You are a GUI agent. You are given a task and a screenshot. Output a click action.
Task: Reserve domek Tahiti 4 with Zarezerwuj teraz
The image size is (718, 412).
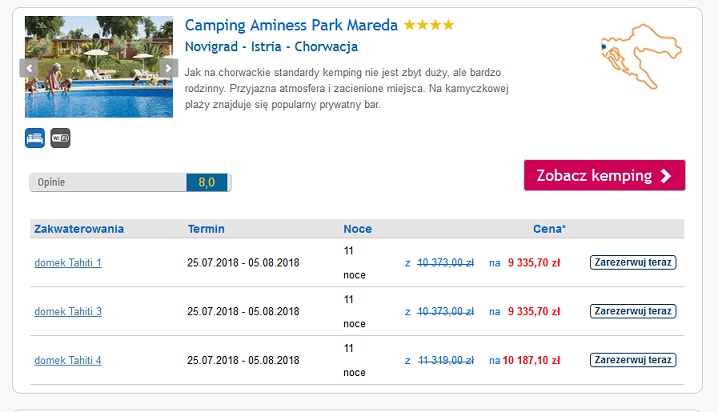pos(633,359)
